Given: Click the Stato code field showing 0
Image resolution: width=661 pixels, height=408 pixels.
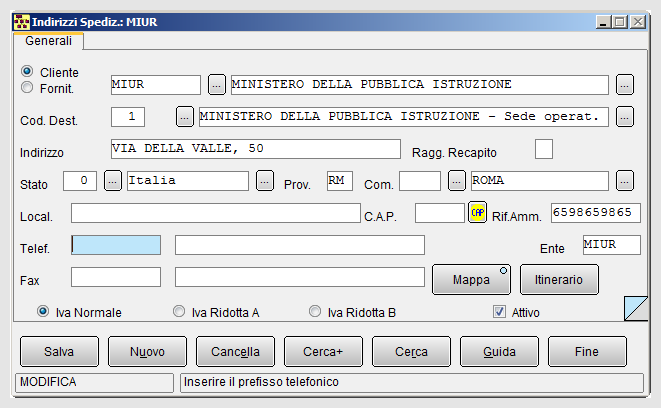Looking at the screenshot, I should click(80, 181).
